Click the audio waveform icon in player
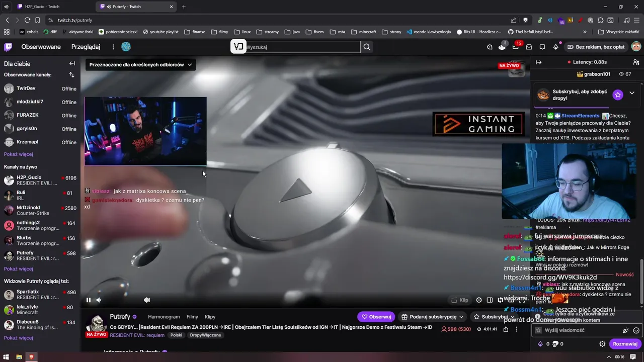Viewport: 644px width, 362px height. (147, 300)
